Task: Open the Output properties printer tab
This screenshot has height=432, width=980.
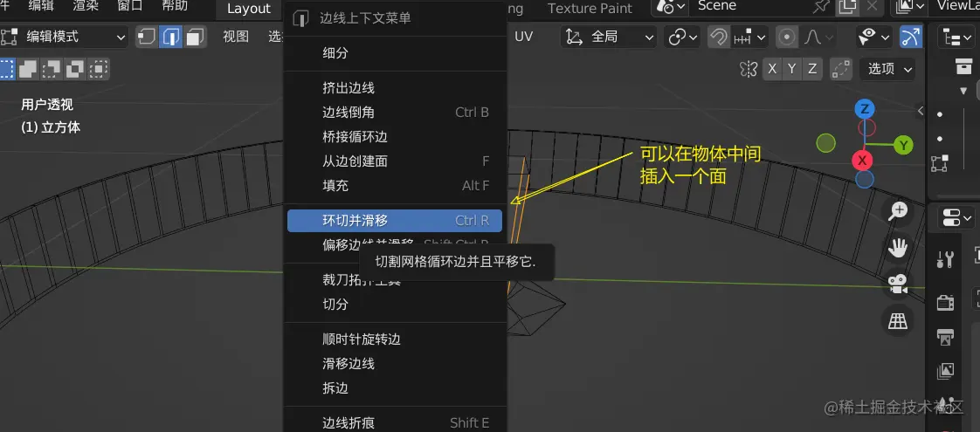Action: pos(945,337)
